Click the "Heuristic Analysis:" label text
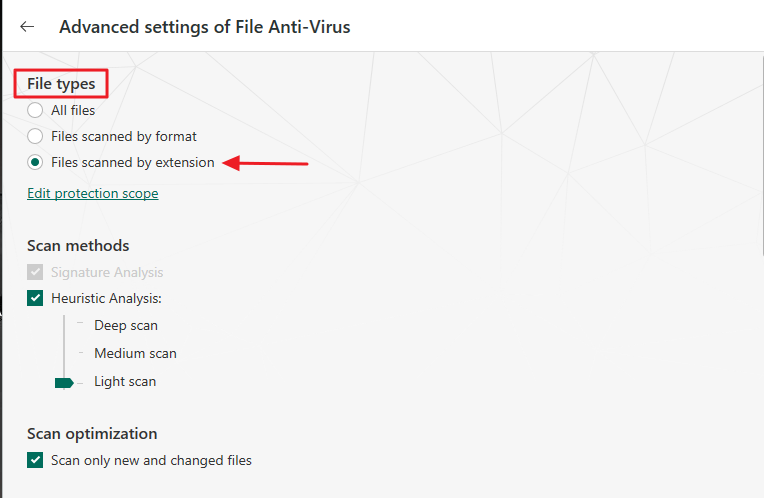The image size is (764, 498). click(x=106, y=298)
